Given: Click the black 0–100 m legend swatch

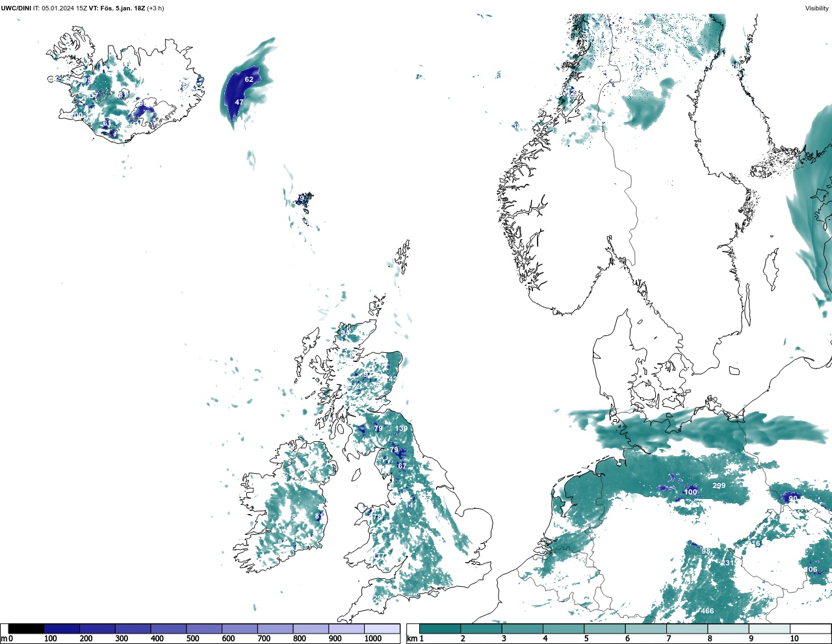Looking at the screenshot, I should click(x=26, y=628).
